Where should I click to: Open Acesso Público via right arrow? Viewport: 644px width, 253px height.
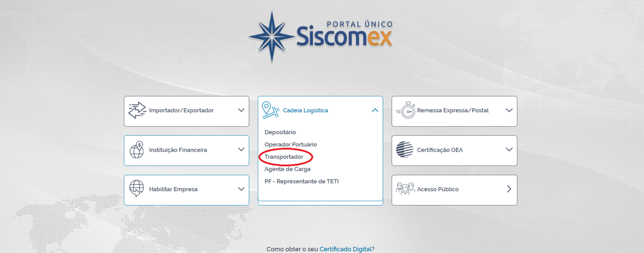509,189
